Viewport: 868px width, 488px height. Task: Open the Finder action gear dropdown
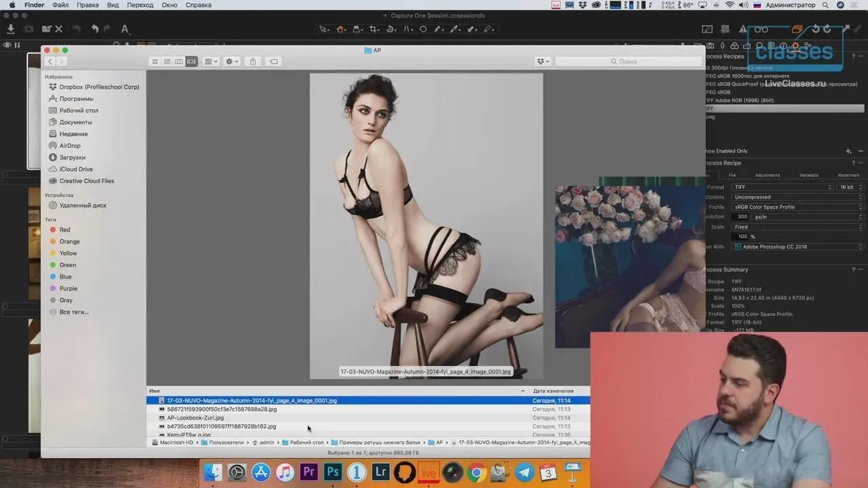point(232,62)
